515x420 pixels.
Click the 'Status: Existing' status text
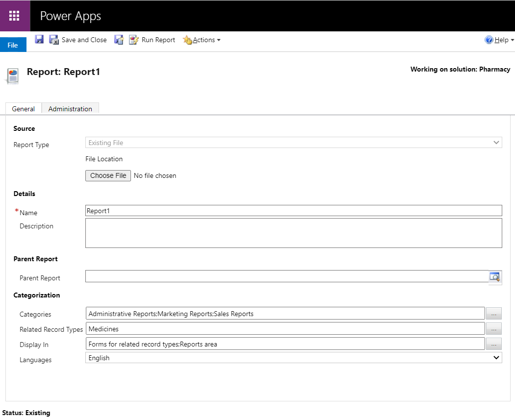26,413
